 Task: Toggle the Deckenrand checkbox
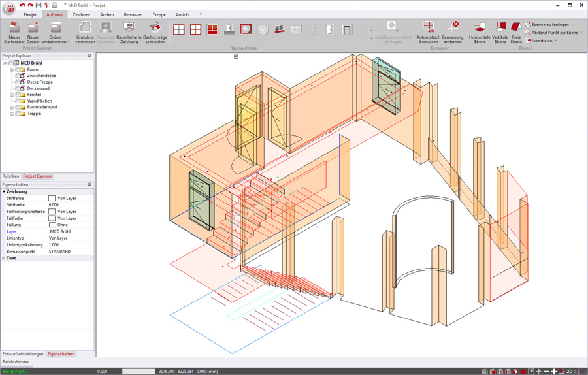tap(18, 88)
